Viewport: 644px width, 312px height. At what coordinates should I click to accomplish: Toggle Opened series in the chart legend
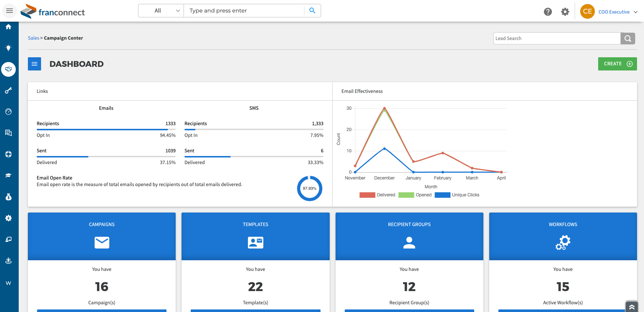(x=415, y=195)
